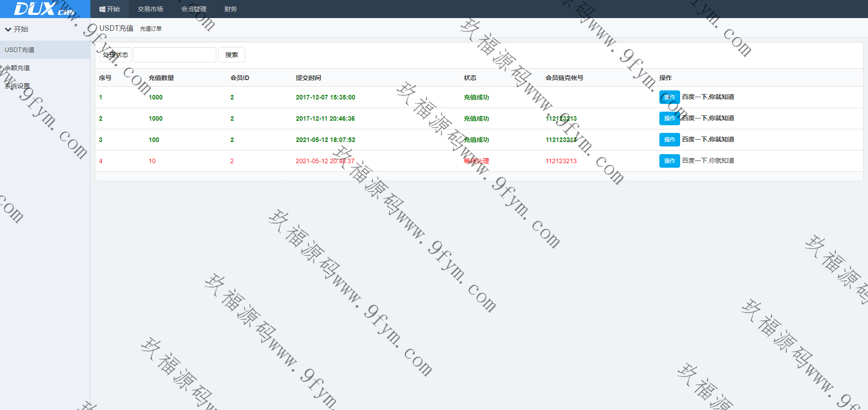Click the DUX CMS logo

(x=44, y=9)
